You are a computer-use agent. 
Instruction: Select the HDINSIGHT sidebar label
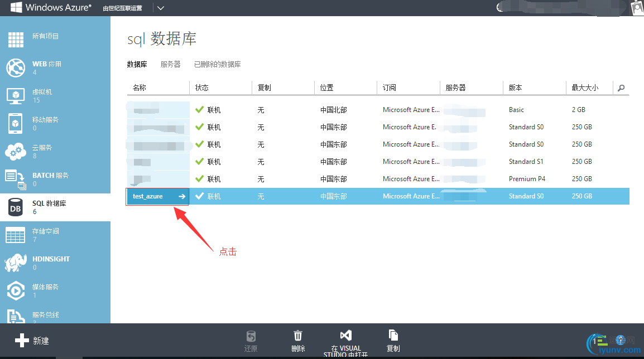[51, 259]
